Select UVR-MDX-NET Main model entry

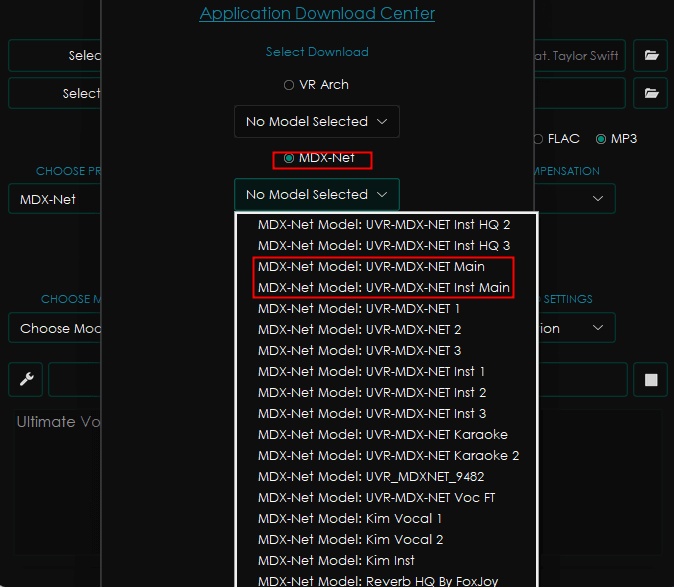pyautogui.click(x=371, y=267)
